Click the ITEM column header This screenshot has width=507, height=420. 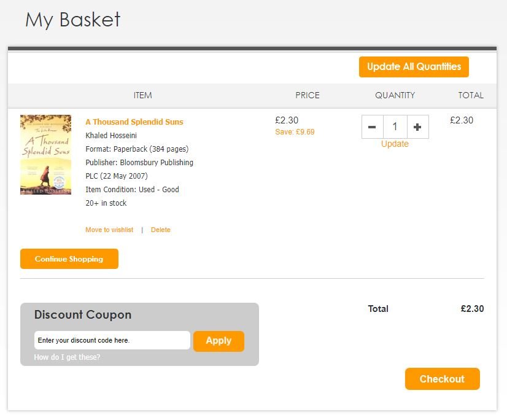142,95
